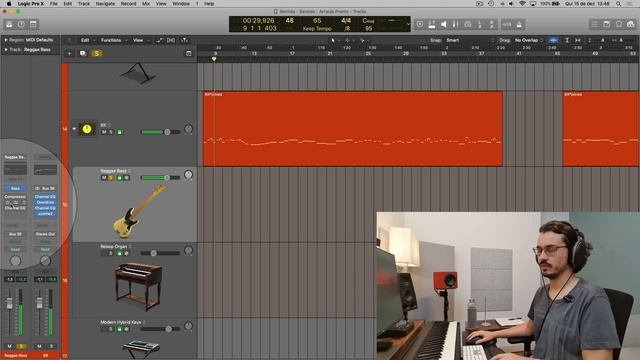640x360 pixels.
Task: Toggle the solo speaker button in control bar
Action: (444, 24)
